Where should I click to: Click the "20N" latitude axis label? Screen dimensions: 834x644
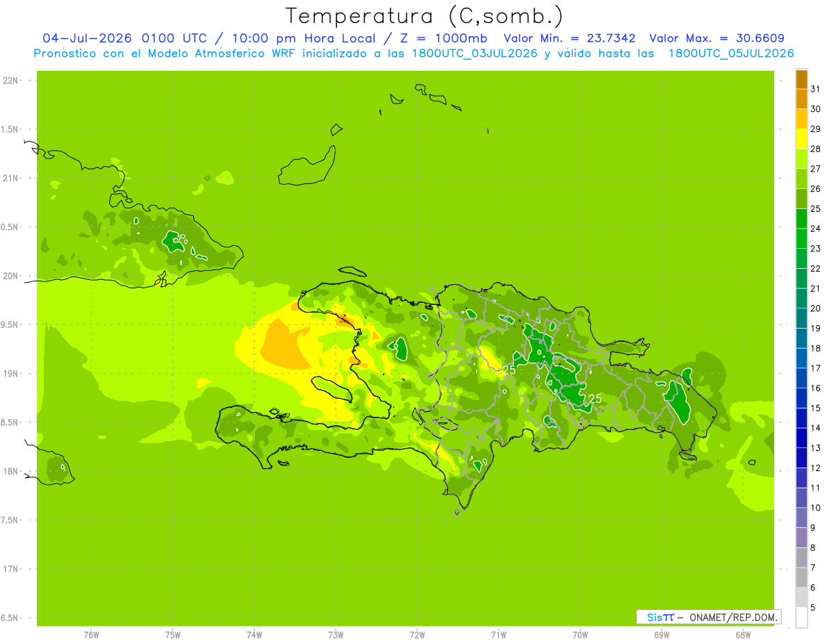(x=11, y=276)
